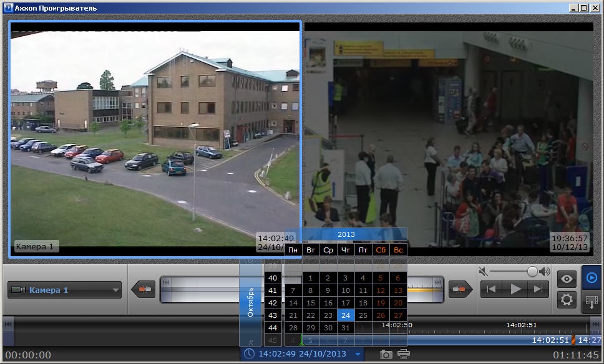Screen dimensions: 604x364
Task: Open the 2013 year selector in calendar
Action: [x=346, y=234]
